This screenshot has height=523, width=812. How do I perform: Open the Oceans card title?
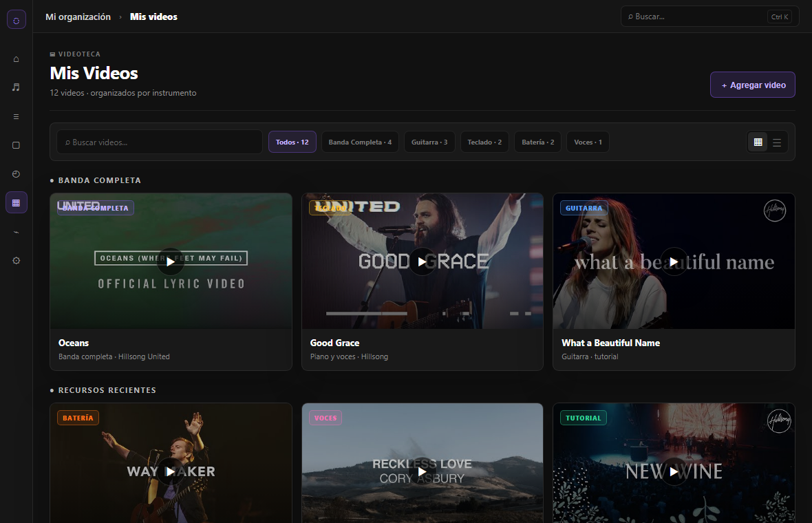pos(74,343)
